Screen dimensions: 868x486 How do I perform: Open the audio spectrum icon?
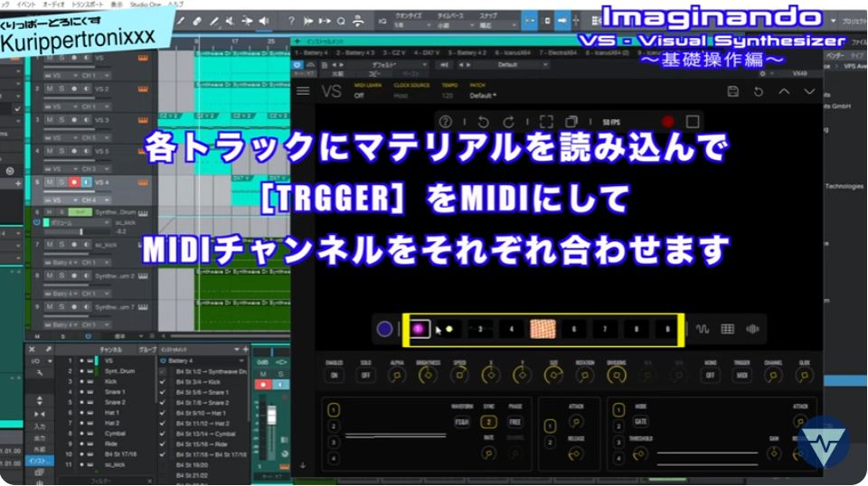pos(752,329)
